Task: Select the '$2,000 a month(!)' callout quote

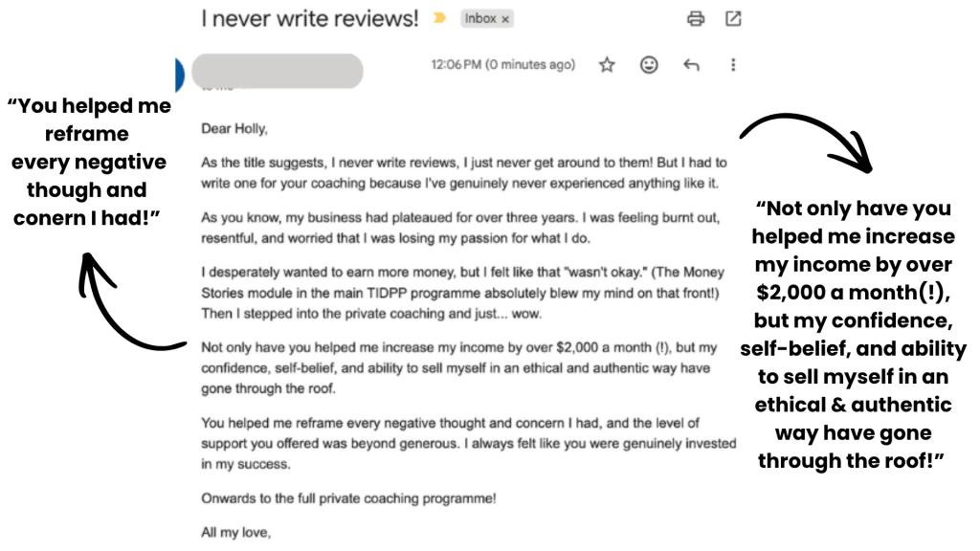Action: click(x=853, y=334)
